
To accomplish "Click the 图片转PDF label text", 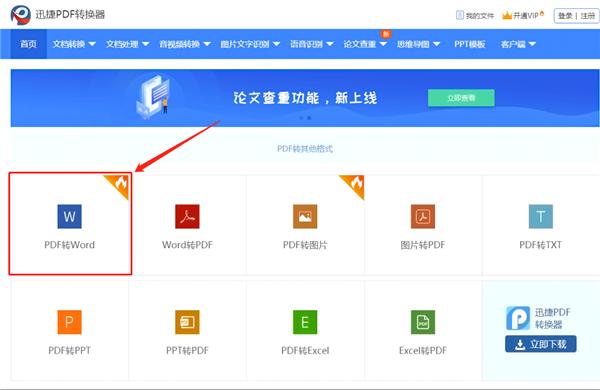I will tap(423, 245).
